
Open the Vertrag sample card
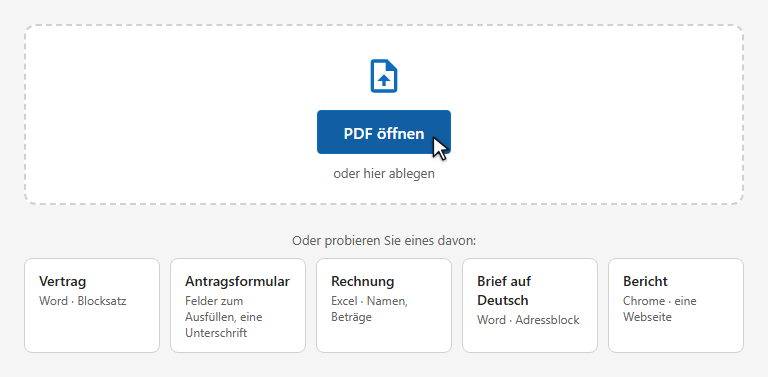click(92, 306)
